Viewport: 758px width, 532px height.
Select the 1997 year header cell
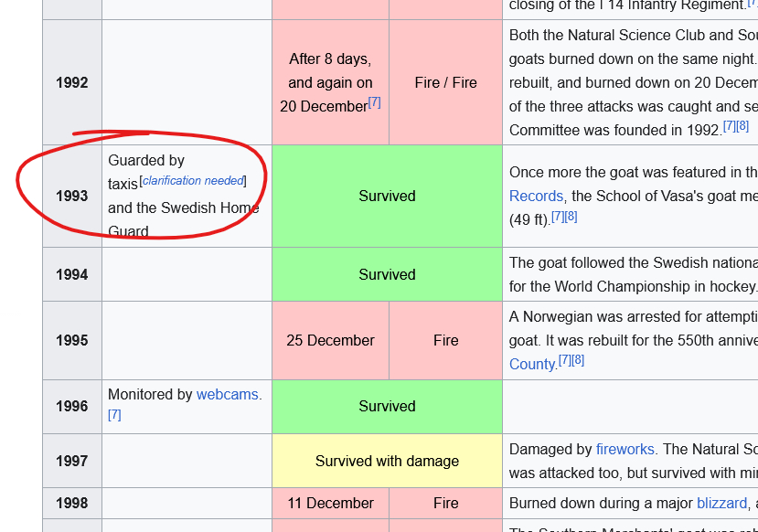pos(72,461)
